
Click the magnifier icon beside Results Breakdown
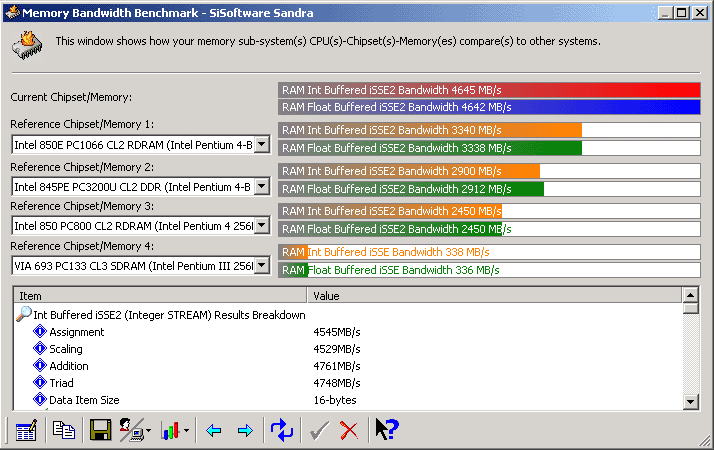[24, 314]
